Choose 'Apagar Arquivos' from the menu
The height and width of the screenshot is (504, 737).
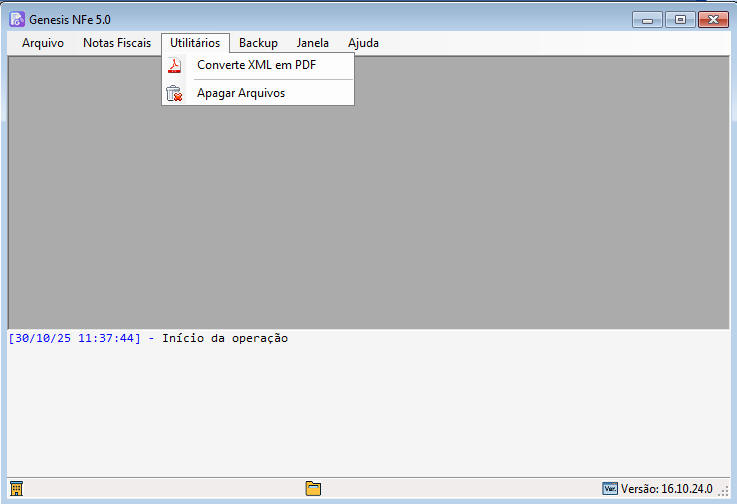pos(241,93)
